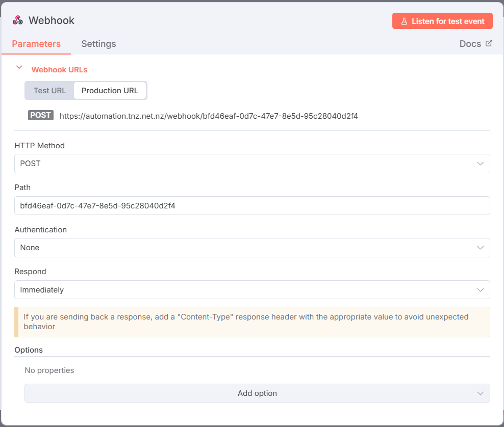Switch to Test URL toggle
The height and width of the screenshot is (427, 504).
49,91
